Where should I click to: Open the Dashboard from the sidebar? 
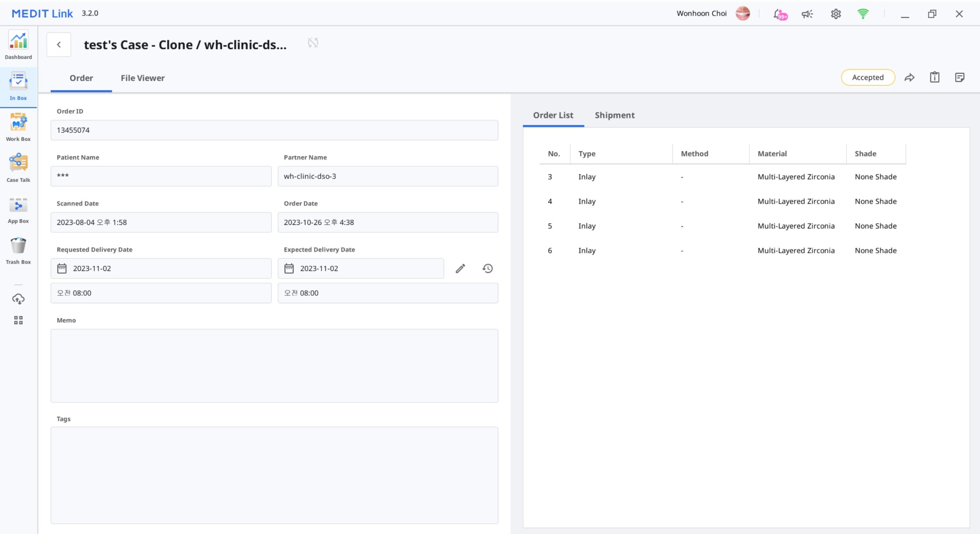point(18,46)
